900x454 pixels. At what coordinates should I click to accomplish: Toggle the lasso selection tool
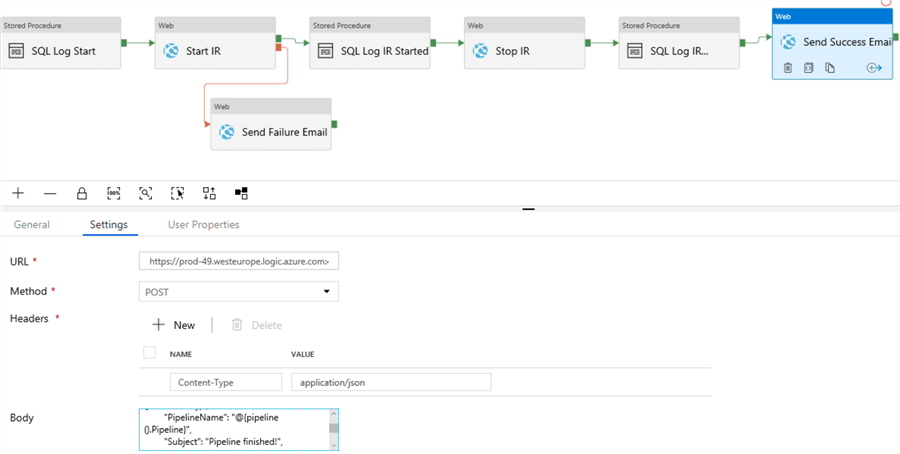tap(178, 193)
